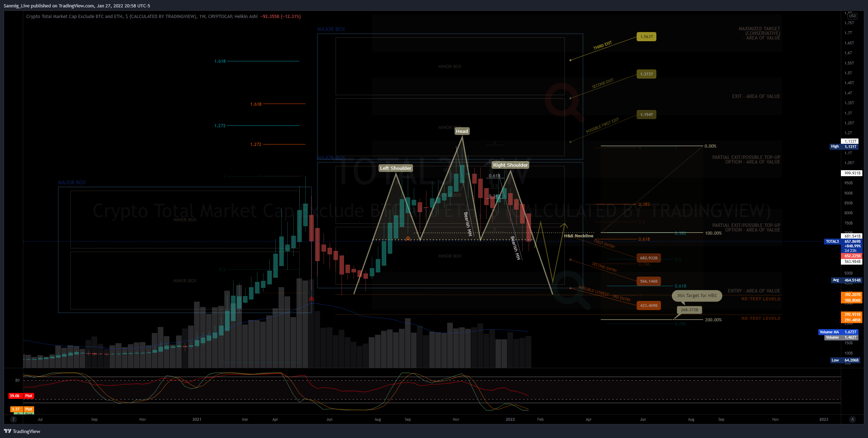Select the 682.932B first entry tag
Image resolution: width=868 pixels, height=438 pixels.
[649, 258]
